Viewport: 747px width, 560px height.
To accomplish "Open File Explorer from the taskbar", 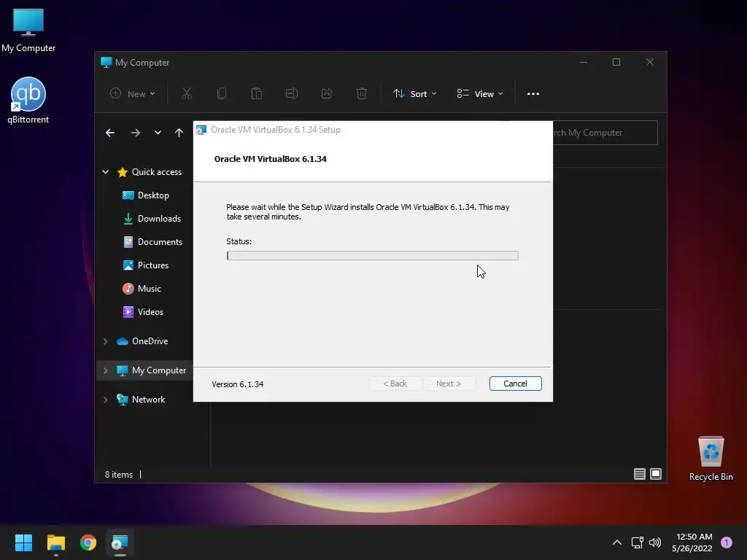I will point(55,542).
